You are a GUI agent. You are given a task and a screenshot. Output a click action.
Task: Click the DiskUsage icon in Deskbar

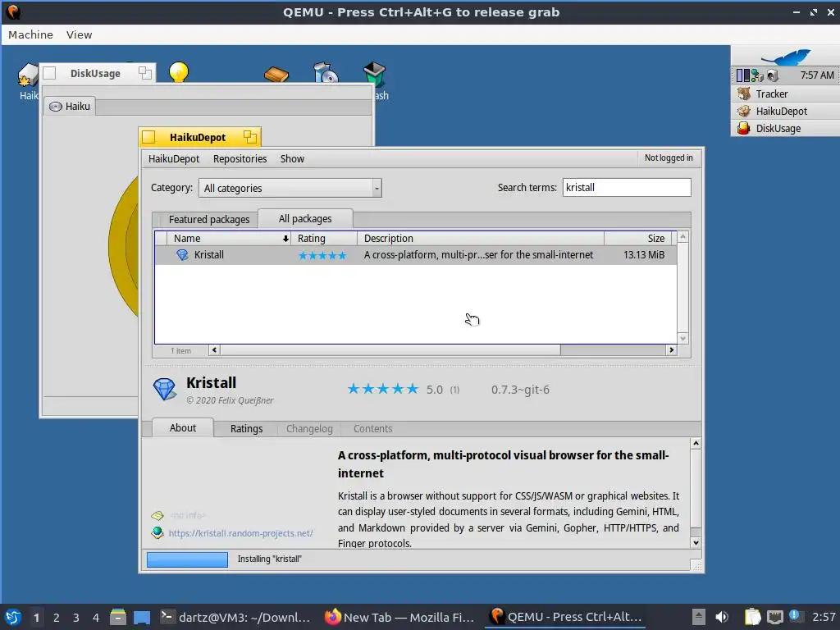[x=743, y=128]
